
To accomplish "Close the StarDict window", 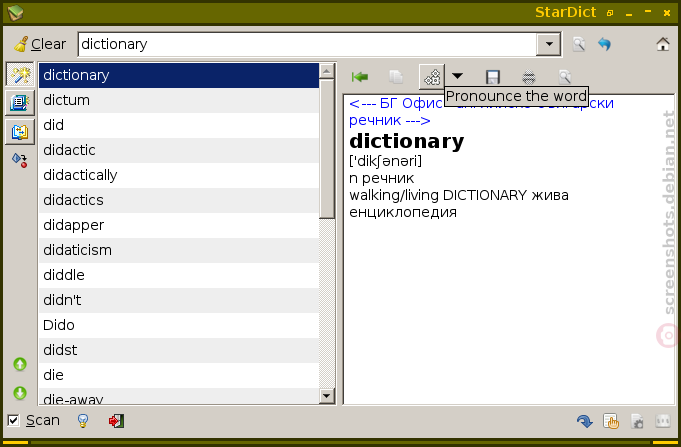I will click(x=667, y=13).
